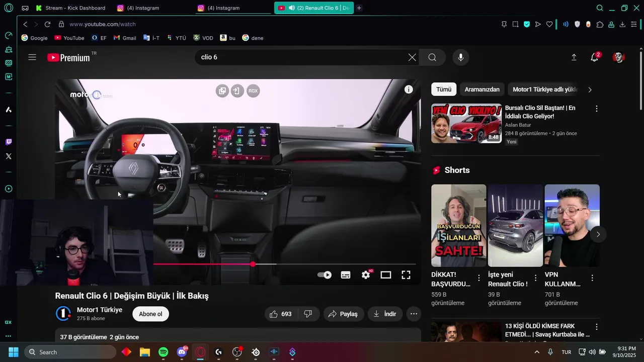Screen dimensions: 644x362
Task: Open Motor1 Türkiye channel name link
Action: (100, 310)
